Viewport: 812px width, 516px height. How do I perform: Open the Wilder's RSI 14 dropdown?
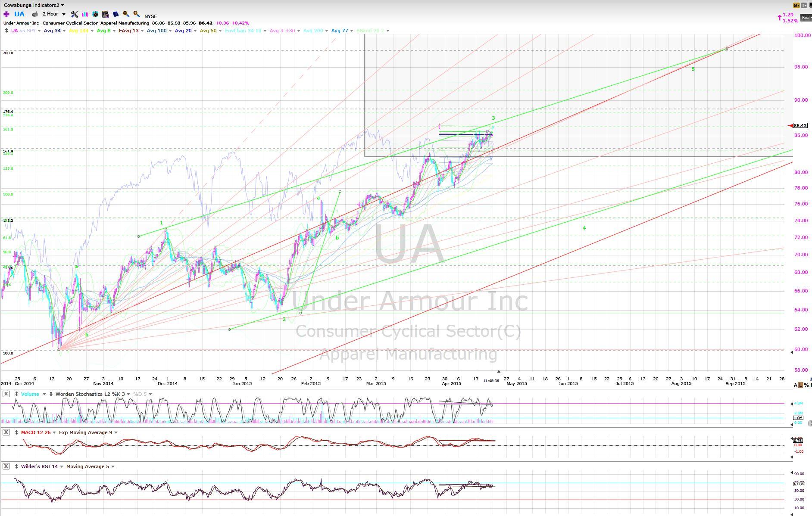point(62,466)
